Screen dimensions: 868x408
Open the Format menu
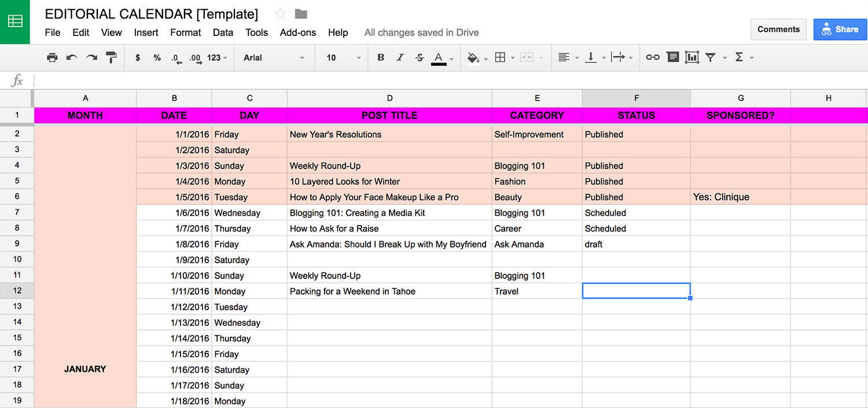click(185, 32)
